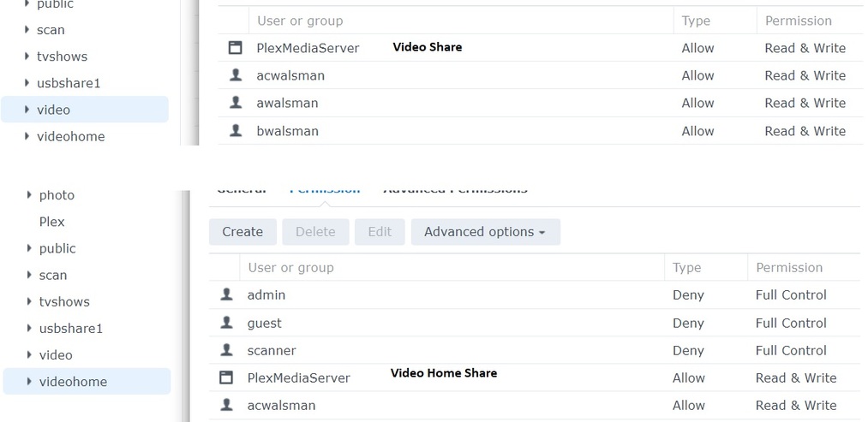Open the Advanced options dropdown
This screenshot has height=422, width=868.
coord(485,232)
